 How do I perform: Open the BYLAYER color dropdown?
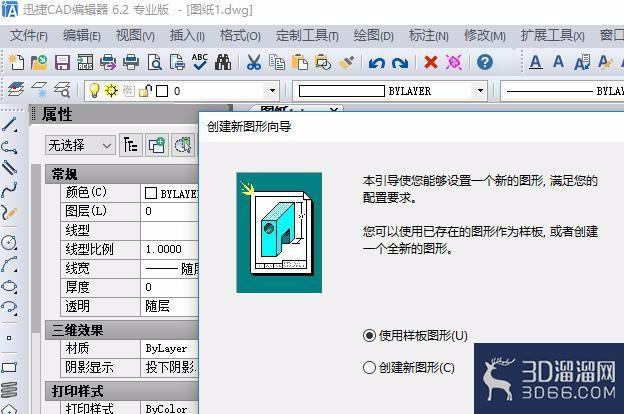480,91
